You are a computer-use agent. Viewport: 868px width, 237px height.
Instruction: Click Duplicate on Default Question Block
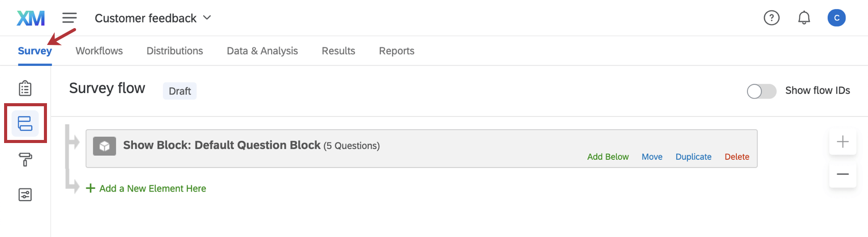click(x=693, y=157)
